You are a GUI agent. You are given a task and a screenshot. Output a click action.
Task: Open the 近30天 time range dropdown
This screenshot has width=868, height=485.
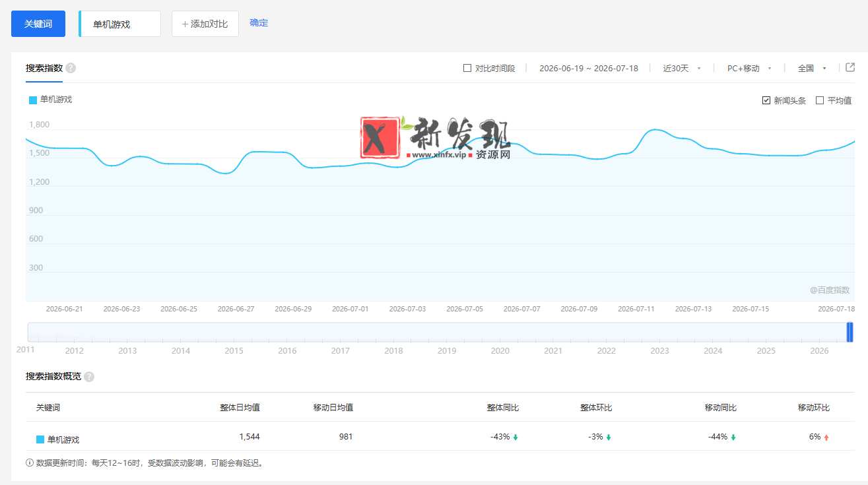(x=682, y=68)
